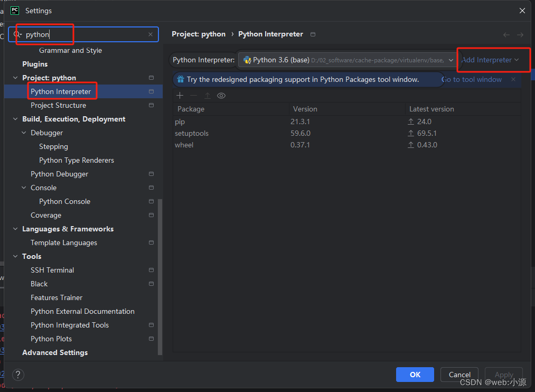The image size is (535, 392).
Task: Select the pip package row
Action: (x=347, y=122)
